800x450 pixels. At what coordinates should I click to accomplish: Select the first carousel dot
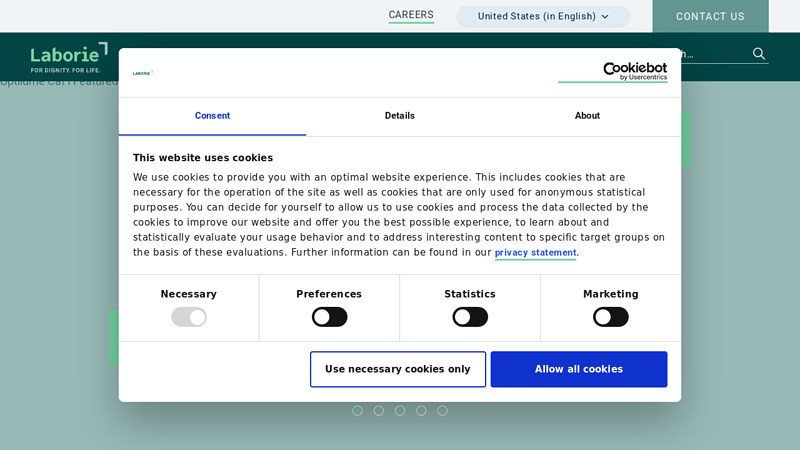357,411
